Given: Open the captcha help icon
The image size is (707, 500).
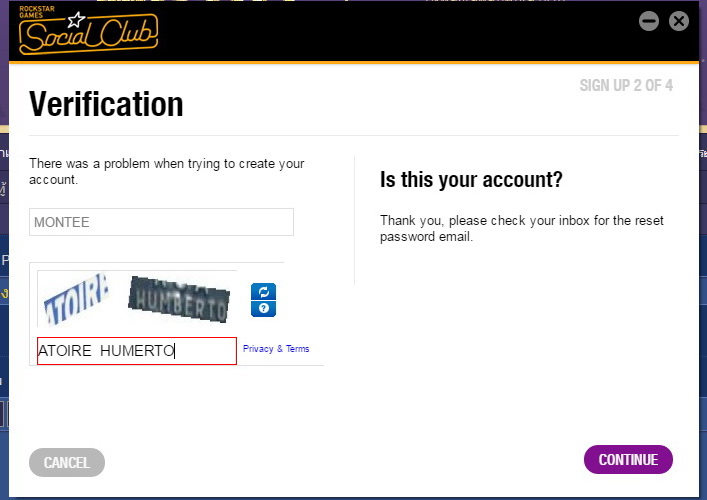Looking at the screenshot, I should (263, 309).
